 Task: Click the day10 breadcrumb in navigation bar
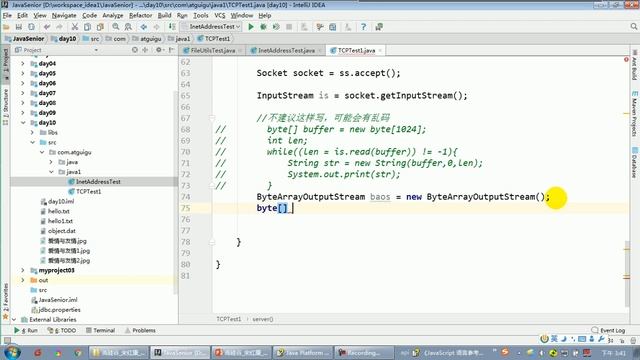coord(64,39)
